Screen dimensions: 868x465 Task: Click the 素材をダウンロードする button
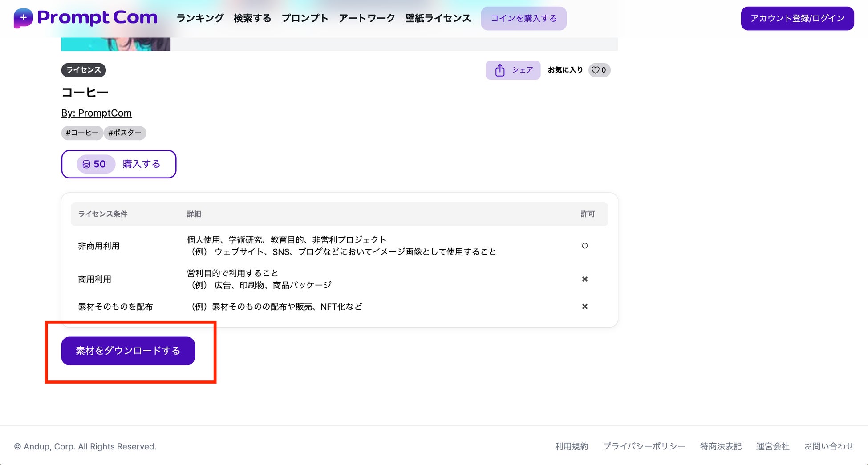click(128, 351)
